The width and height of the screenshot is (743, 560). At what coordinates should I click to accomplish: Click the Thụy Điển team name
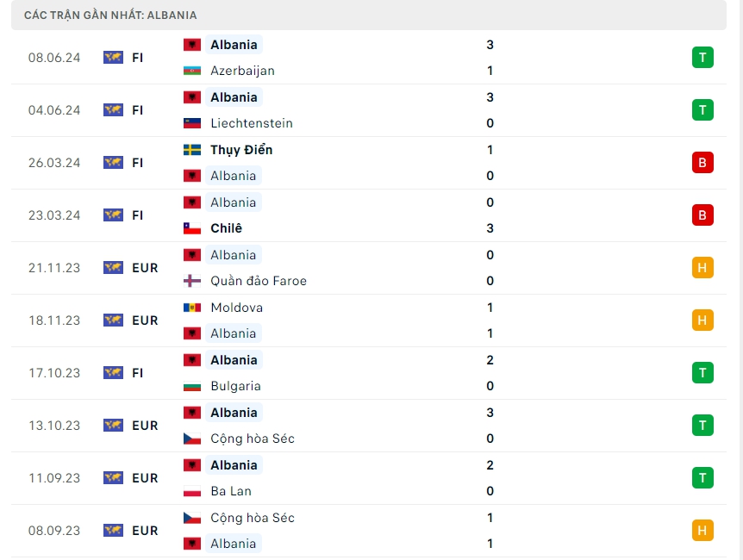pyautogui.click(x=241, y=150)
